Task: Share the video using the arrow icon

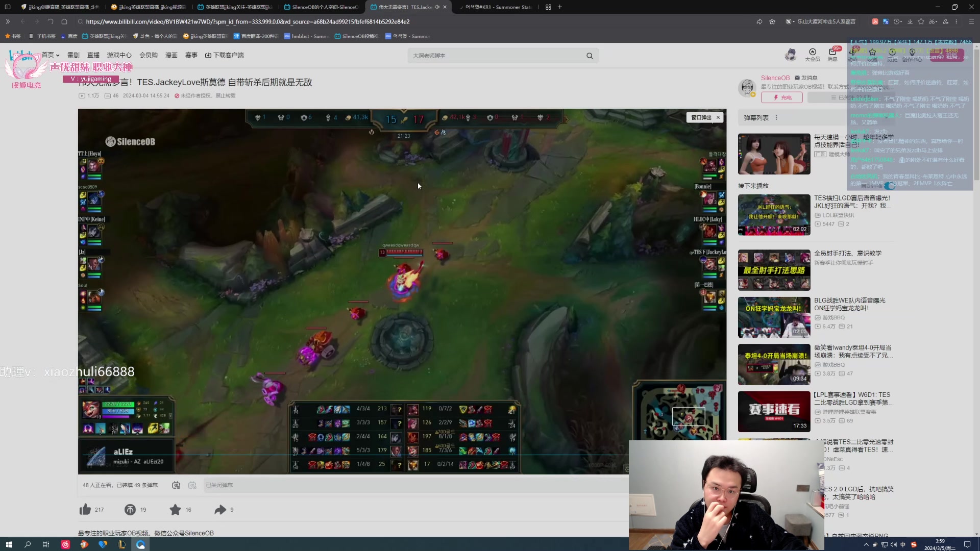Action: pos(220,509)
